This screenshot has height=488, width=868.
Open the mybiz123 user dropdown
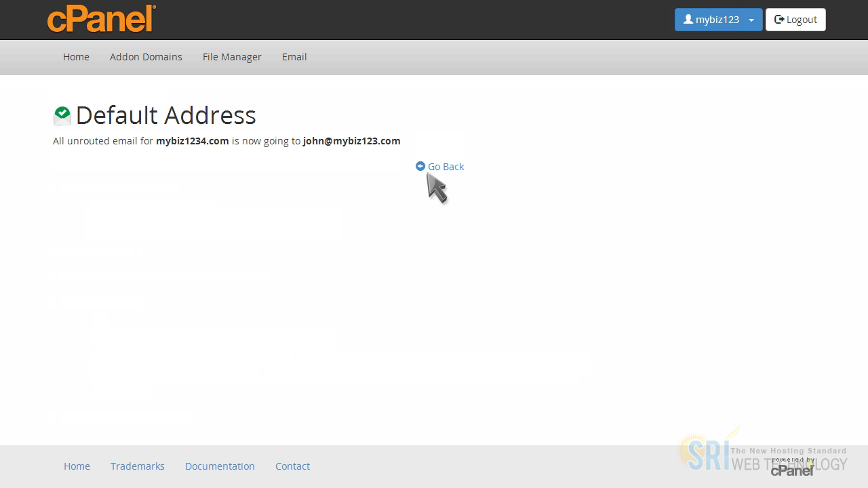718,20
